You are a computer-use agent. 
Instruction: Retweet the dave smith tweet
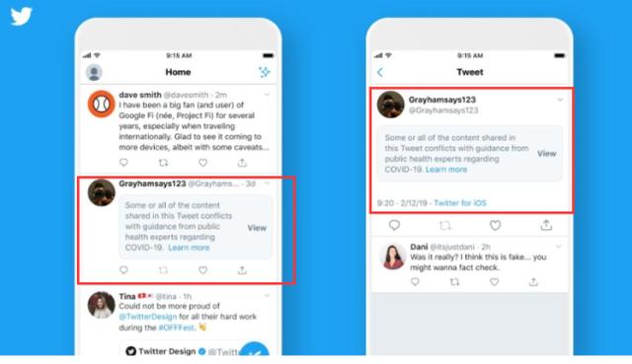[x=163, y=163]
